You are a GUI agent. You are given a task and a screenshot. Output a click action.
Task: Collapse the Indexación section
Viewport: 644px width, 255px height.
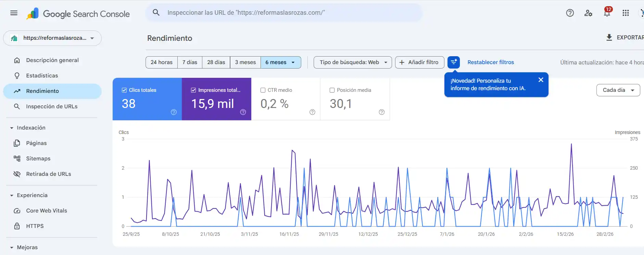[12, 128]
